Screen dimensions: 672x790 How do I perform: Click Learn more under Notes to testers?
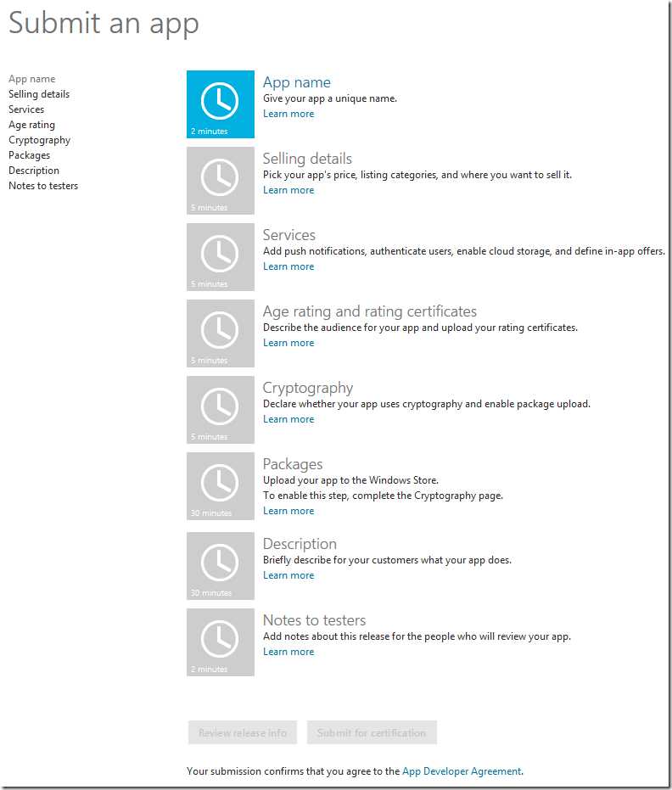coord(288,652)
